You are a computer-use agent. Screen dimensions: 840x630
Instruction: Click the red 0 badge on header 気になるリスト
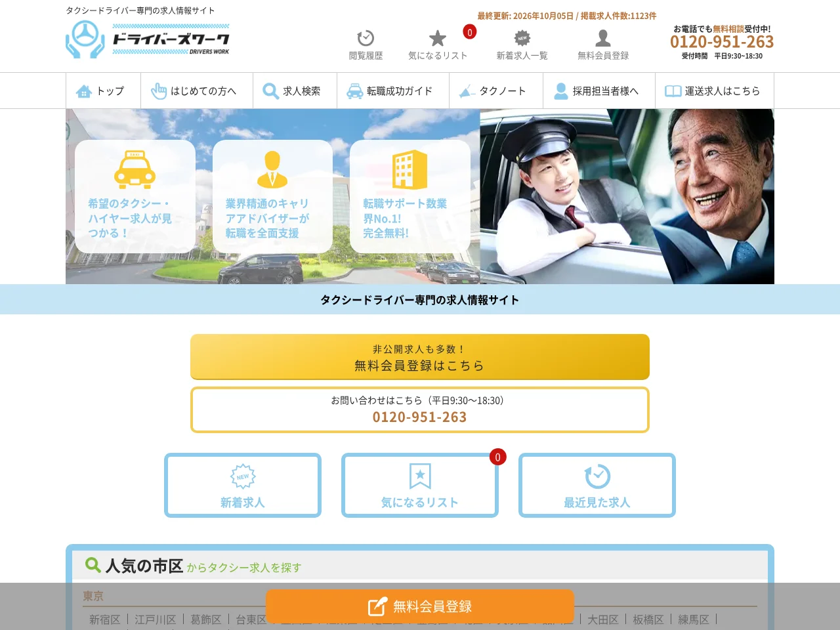[x=469, y=32]
